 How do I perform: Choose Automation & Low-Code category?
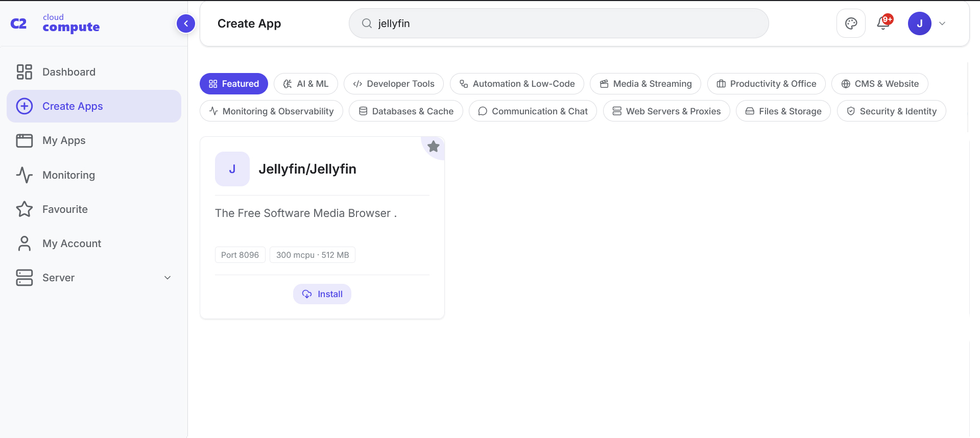pyautogui.click(x=517, y=84)
